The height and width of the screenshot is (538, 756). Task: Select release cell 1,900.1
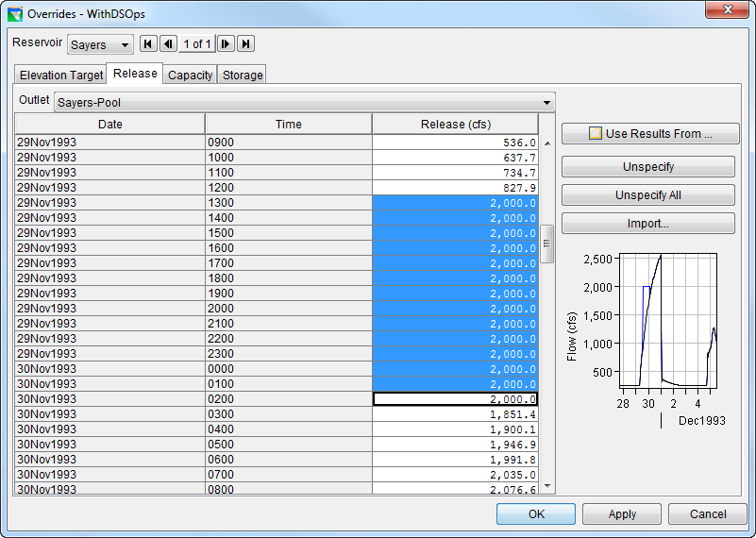click(x=455, y=429)
